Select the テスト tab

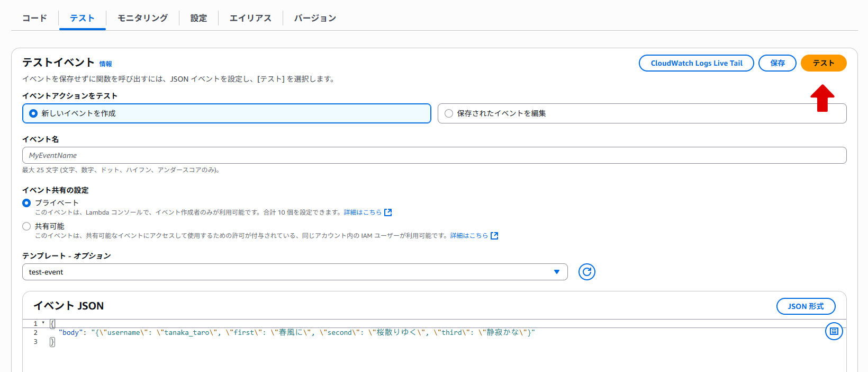coord(82,18)
